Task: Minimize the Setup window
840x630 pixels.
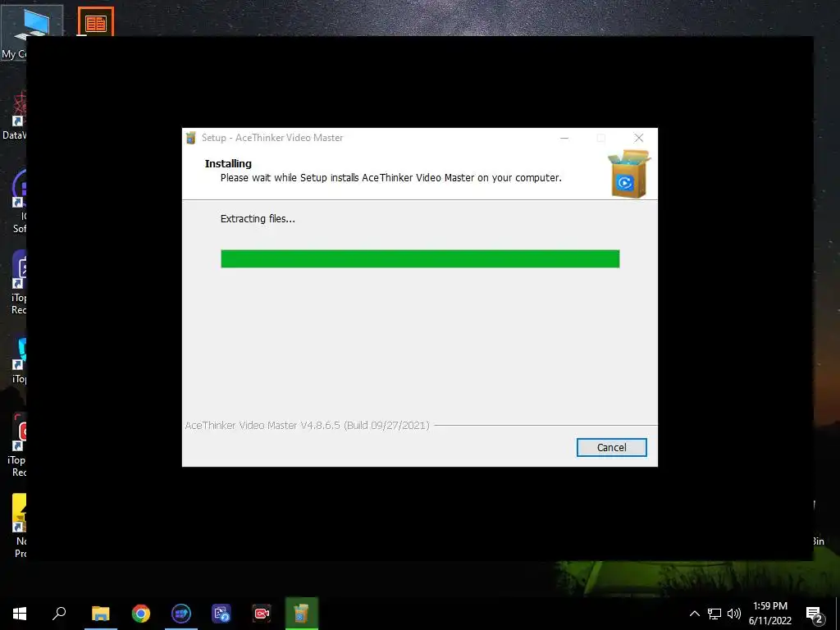Action: 564,138
